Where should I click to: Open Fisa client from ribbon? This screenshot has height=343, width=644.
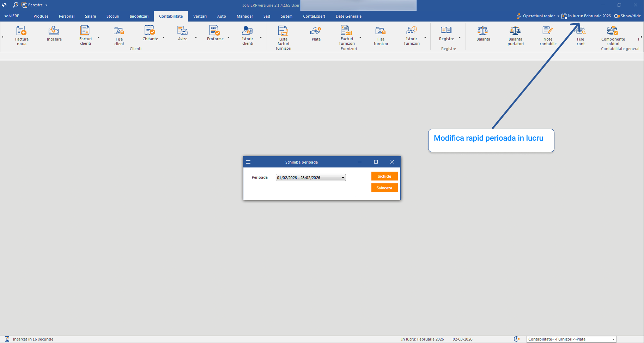tap(119, 35)
